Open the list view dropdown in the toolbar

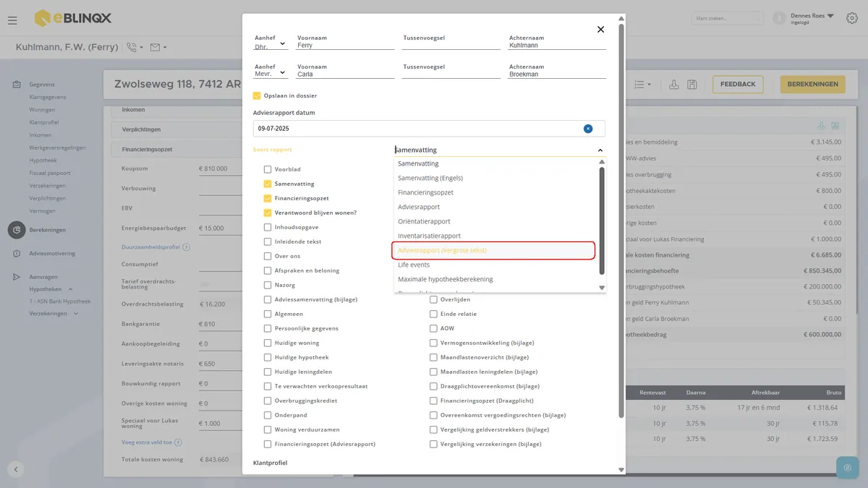click(x=642, y=85)
